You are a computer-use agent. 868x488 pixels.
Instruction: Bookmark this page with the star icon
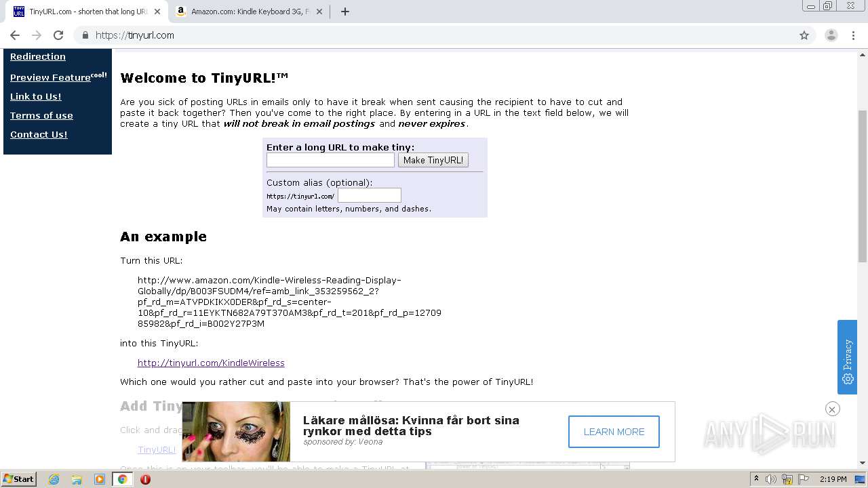(804, 35)
